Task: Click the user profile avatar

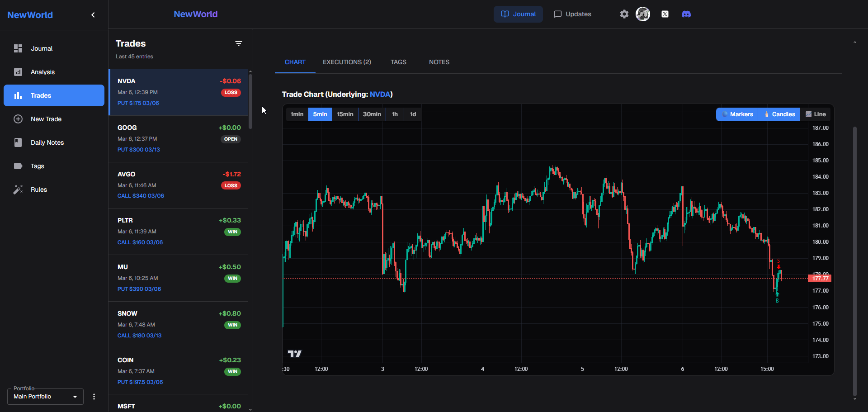Action: (642, 14)
